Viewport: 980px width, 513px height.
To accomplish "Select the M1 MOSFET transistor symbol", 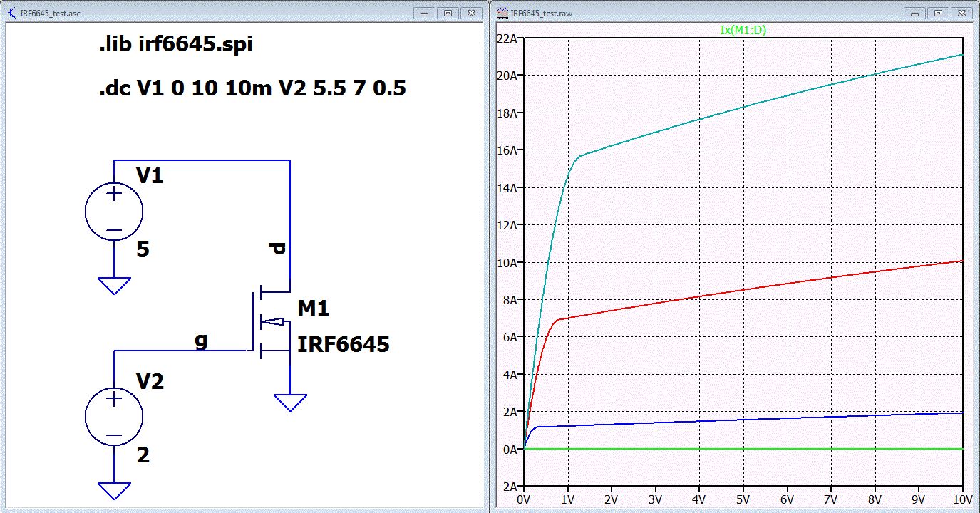I will click(272, 322).
